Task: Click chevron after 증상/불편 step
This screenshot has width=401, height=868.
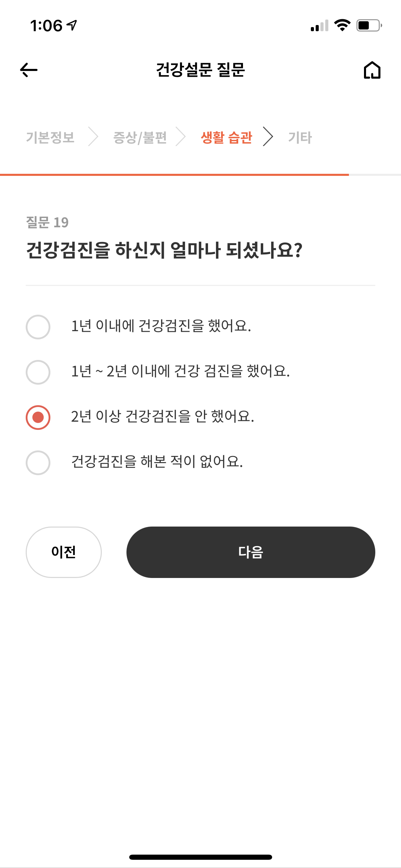Action: point(181,136)
